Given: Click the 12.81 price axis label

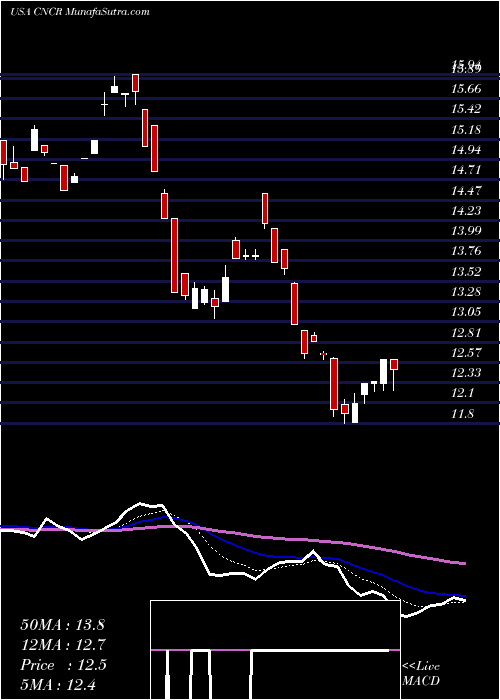Looking at the screenshot, I should pyautogui.click(x=466, y=333).
